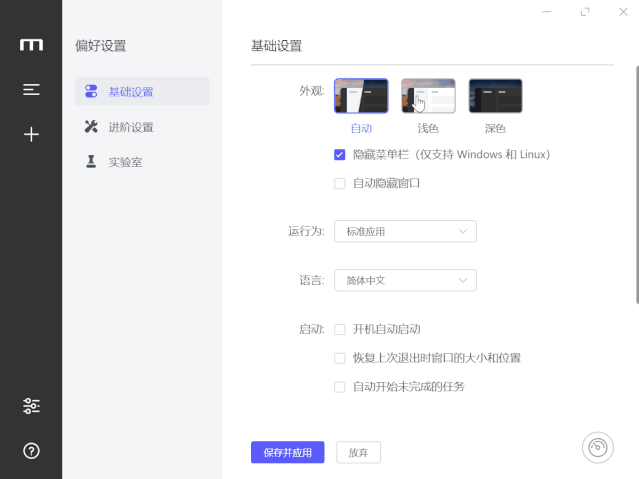Image resolution: width=639 pixels, height=479 pixels.
Task: Click the 保存并应用 button
Action: 288,452
